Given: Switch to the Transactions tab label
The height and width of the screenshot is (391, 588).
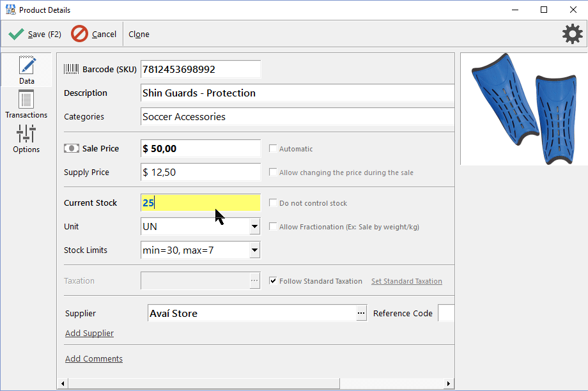Looking at the screenshot, I should [26, 115].
